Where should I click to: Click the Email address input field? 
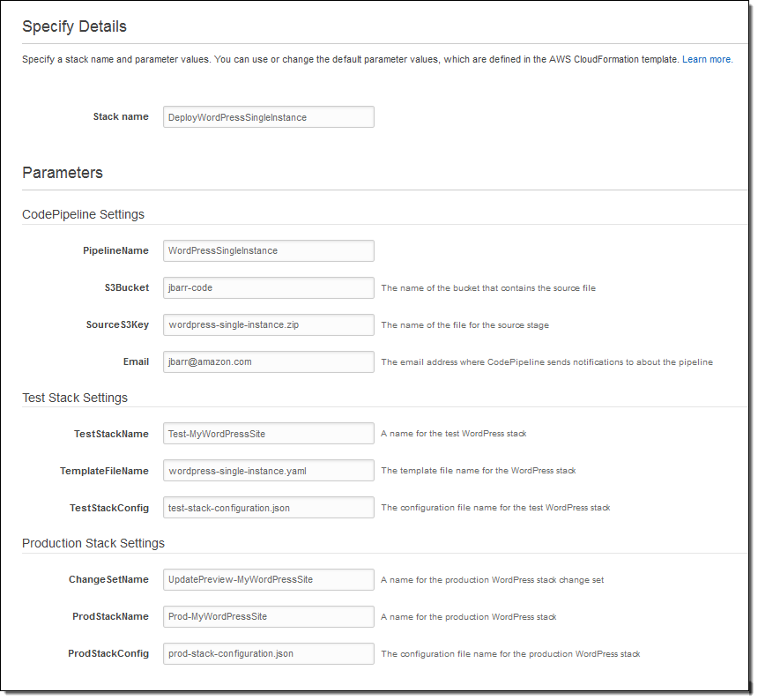click(268, 362)
